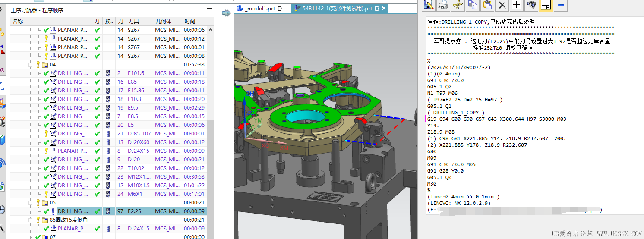This screenshot has height=239, width=644.
Task: Maximize the operation navigator panel
Action: coord(209,10)
